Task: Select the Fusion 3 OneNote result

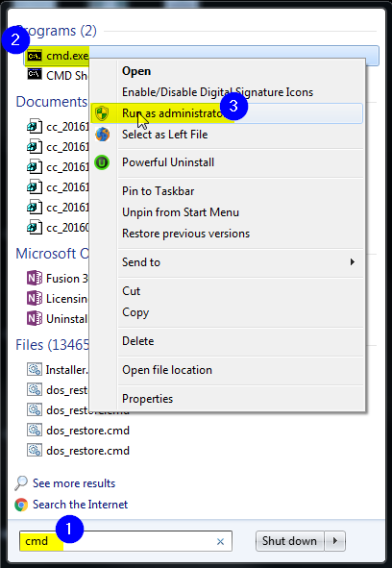Action: pyautogui.click(x=67, y=279)
